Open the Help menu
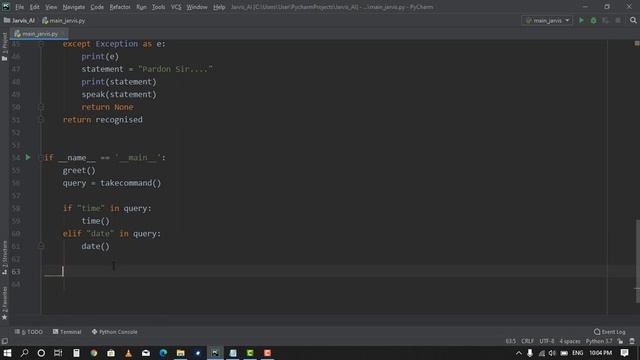 click(x=219, y=7)
